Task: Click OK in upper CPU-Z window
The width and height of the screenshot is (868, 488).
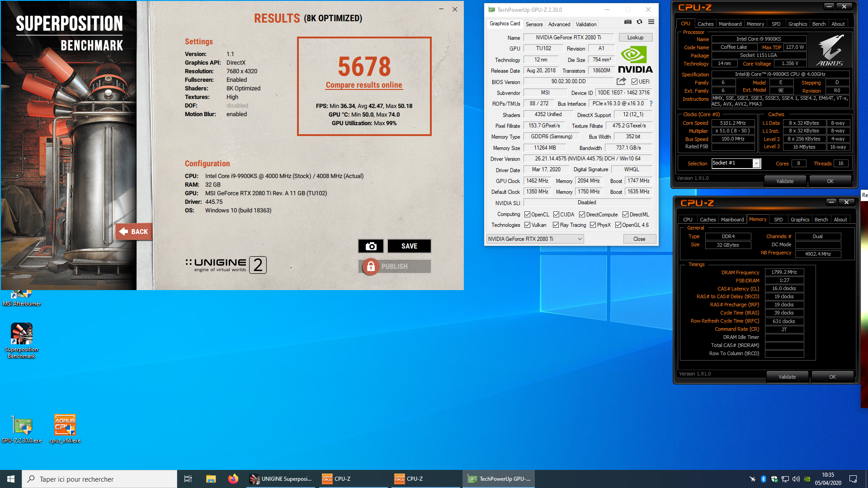Action: 830,181
